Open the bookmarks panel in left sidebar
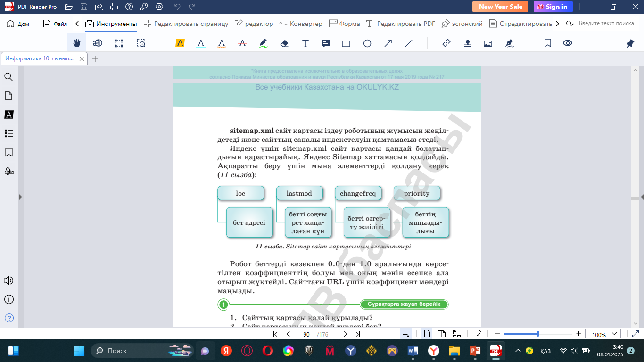 tap(8, 152)
